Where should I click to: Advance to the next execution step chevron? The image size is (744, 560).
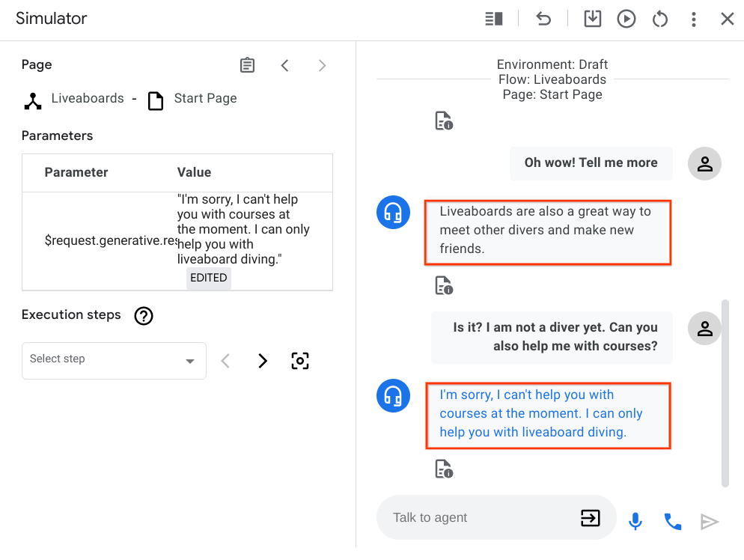pyautogui.click(x=263, y=360)
